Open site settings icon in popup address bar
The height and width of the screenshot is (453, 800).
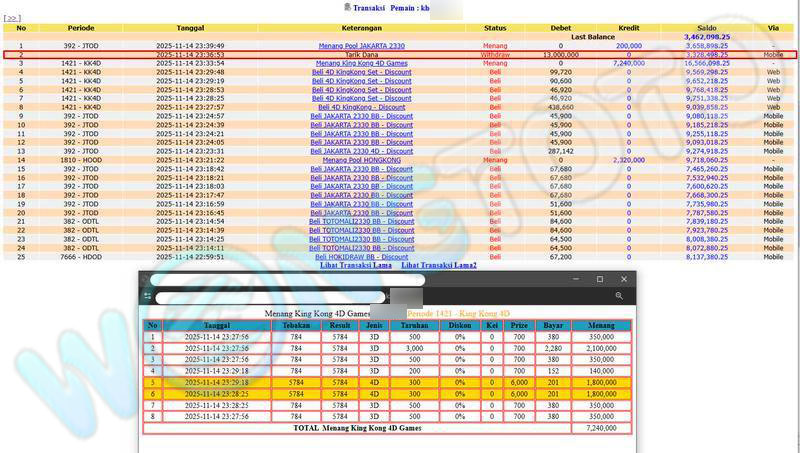[x=147, y=296]
